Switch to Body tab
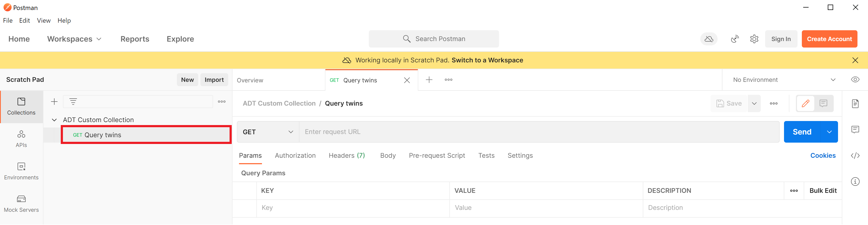The width and height of the screenshot is (868, 225). coord(388,156)
